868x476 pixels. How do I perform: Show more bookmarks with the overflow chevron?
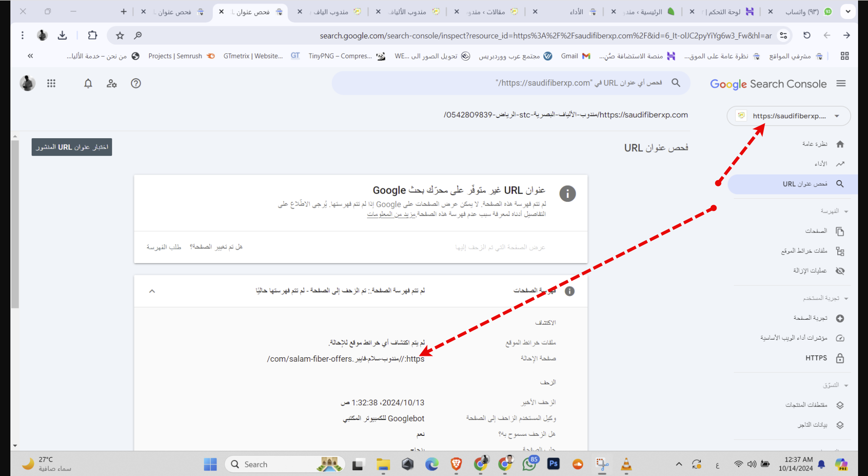click(x=30, y=56)
